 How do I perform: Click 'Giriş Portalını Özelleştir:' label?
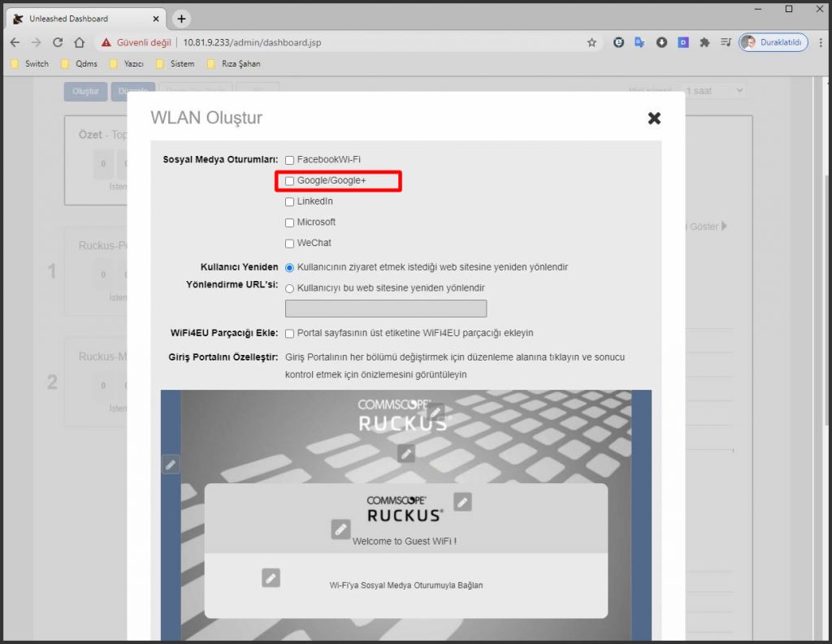223,357
